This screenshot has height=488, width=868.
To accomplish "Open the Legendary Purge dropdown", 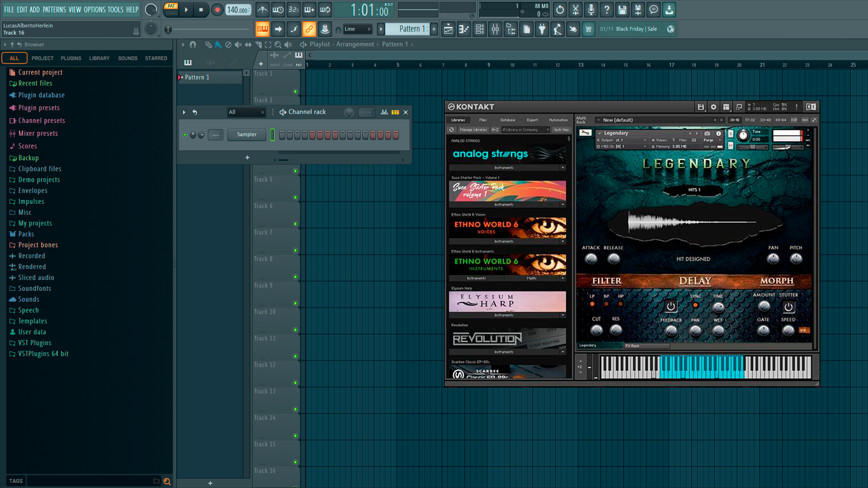I will coord(712,140).
